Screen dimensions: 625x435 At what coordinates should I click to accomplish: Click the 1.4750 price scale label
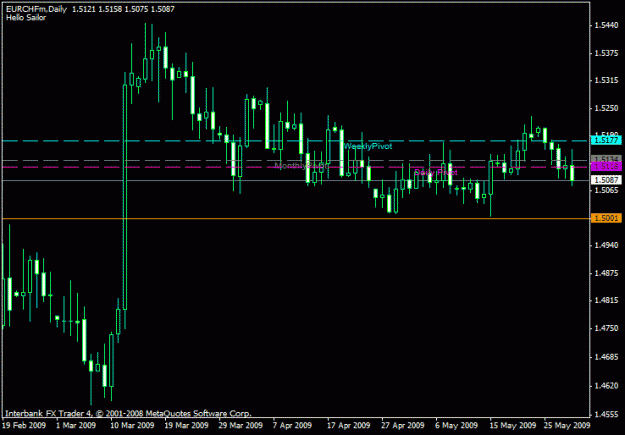coord(606,329)
